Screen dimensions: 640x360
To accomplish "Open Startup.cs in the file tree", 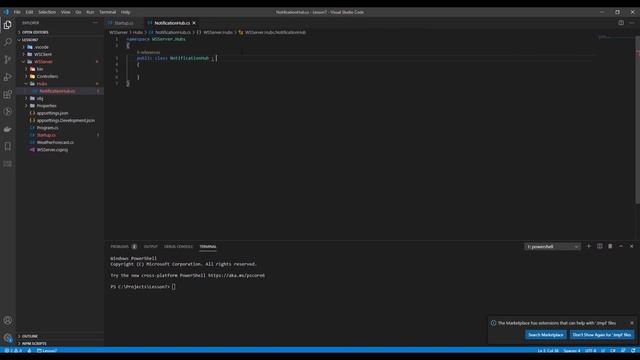I will tap(46, 135).
